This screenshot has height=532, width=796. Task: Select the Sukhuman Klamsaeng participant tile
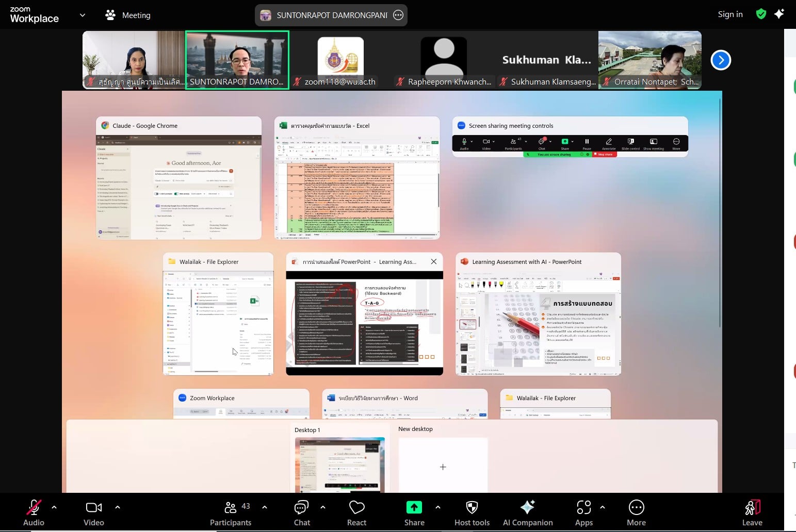547,60
